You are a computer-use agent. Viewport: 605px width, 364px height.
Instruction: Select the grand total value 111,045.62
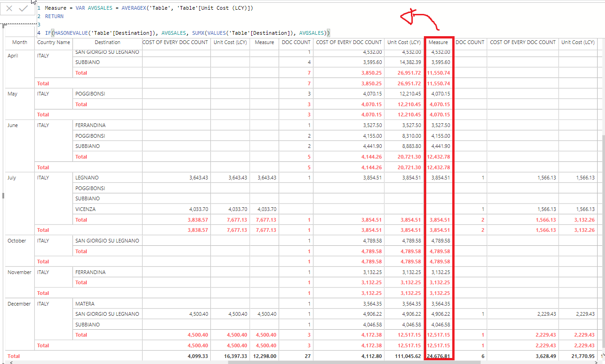[x=408, y=356]
